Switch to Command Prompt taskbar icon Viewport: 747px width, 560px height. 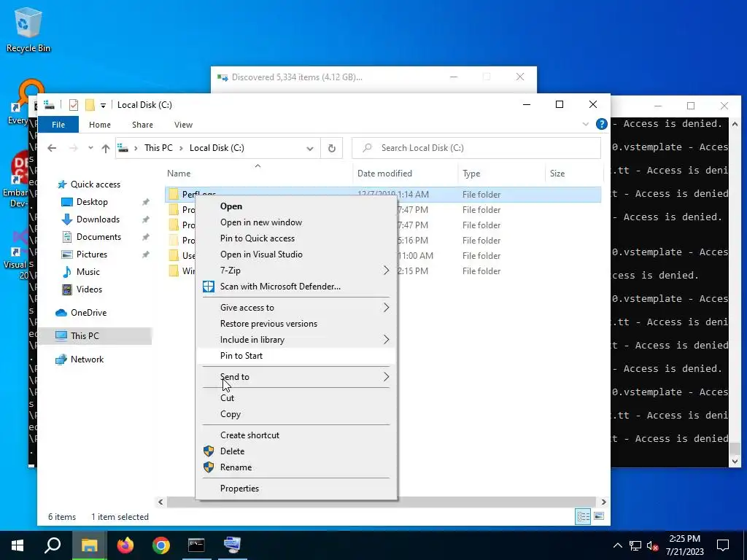[x=196, y=545]
